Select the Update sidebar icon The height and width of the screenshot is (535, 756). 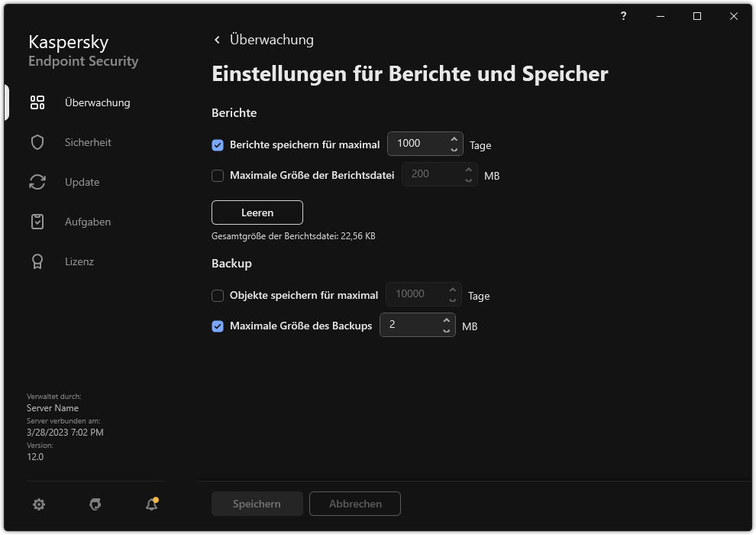[37, 182]
